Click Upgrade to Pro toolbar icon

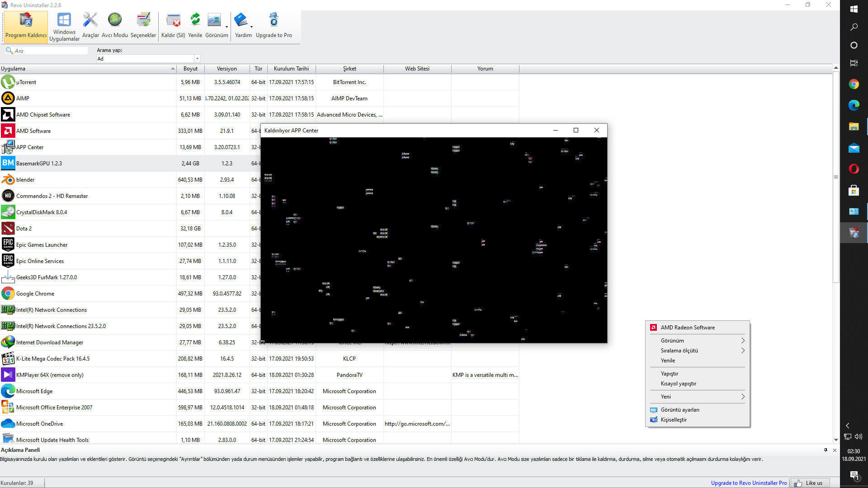[x=274, y=26]
